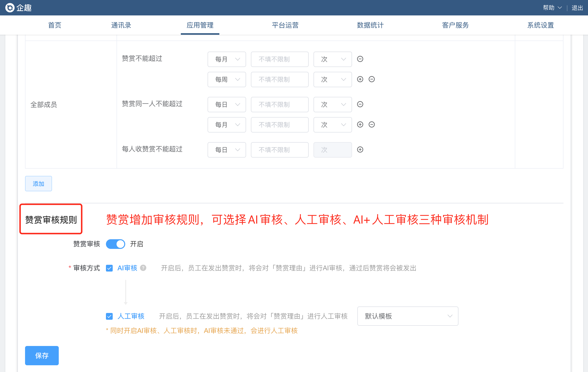Remove 每日 row under 赞赏同一人不能超过
This screenshot has width=588, height=372.
[x=360, y=104]
